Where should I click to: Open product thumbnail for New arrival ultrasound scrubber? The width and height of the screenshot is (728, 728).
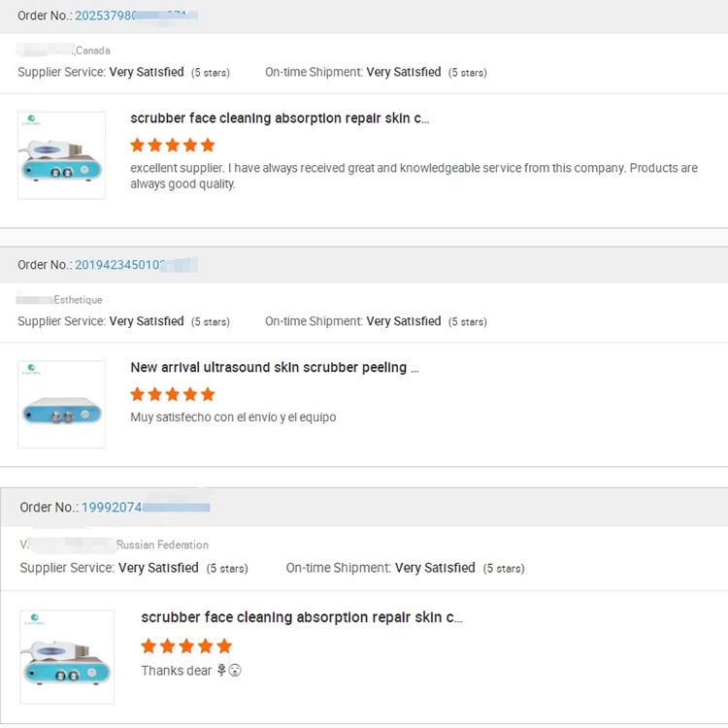pyautogui.click(x=61, y=405)
